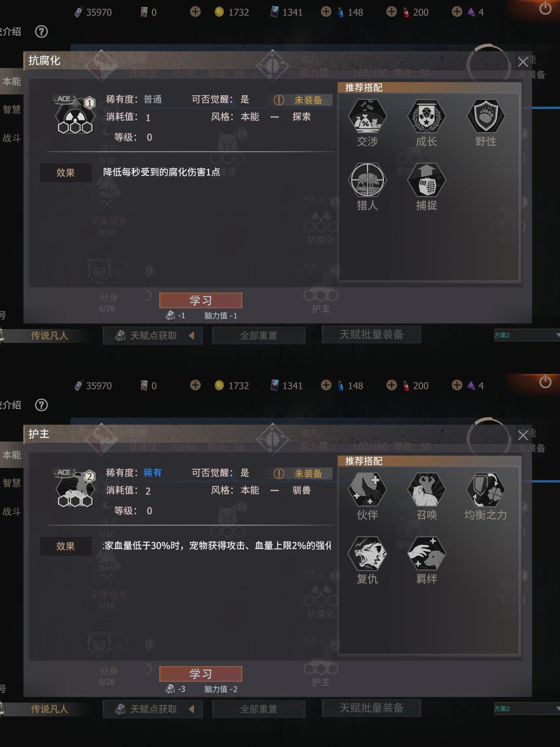Click 天赋批量装备 below the 抗腐化 dialog
This screenshot has height=747, width=560.
click(372, 334)
